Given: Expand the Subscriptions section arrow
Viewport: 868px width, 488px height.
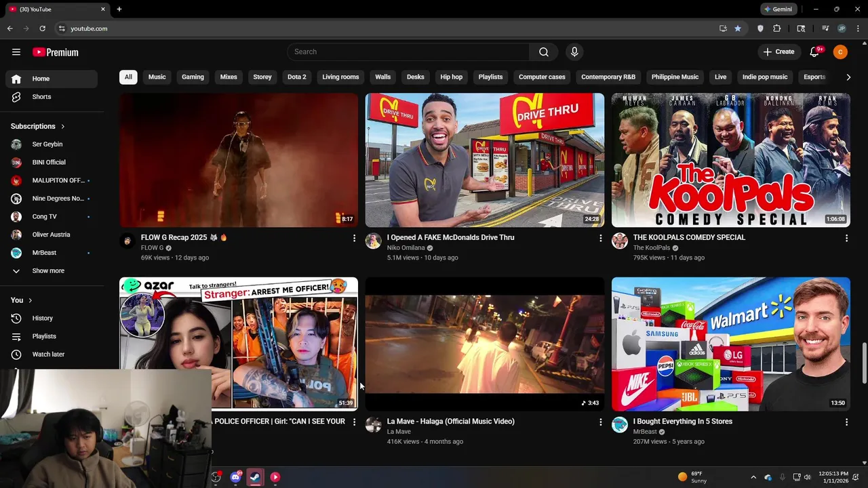Looking at the screenshot, I should tap(63, 127).
